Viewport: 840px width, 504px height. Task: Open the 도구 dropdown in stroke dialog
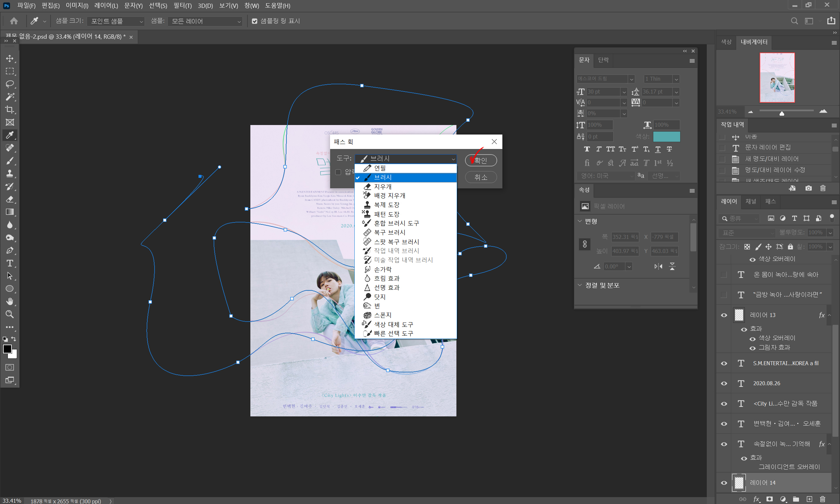click(x=406, y=158)
